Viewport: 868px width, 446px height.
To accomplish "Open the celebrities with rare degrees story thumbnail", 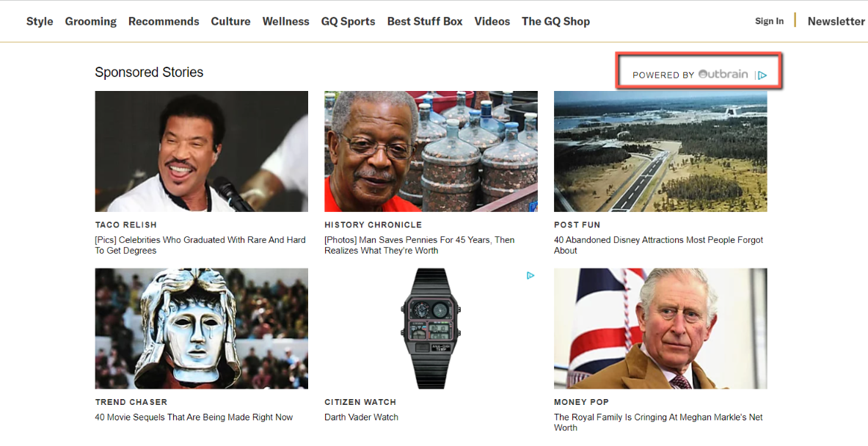I will [x=202, y=151].
